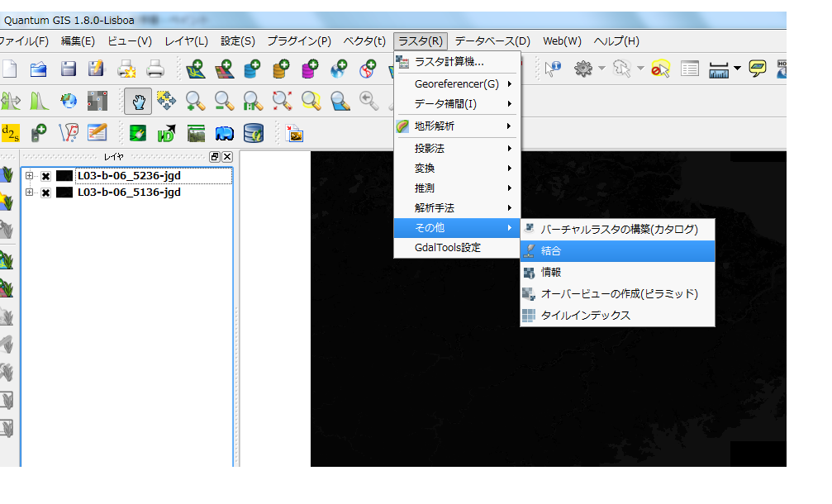Open a project with the blue folder icon
Image resolution: width=832 pixels, height=504 pixels.
click(38, 69)
